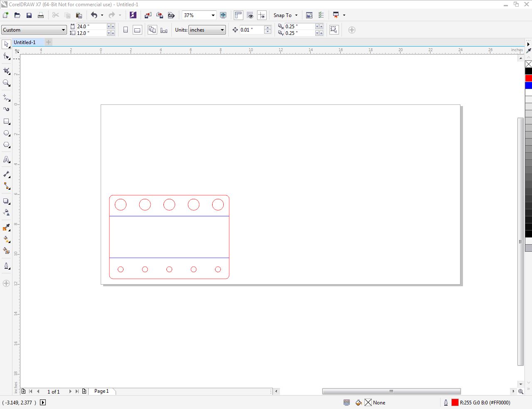Click the quick customize plus on property bar
This screenshot has height=409, width=532.
(352, 30)
